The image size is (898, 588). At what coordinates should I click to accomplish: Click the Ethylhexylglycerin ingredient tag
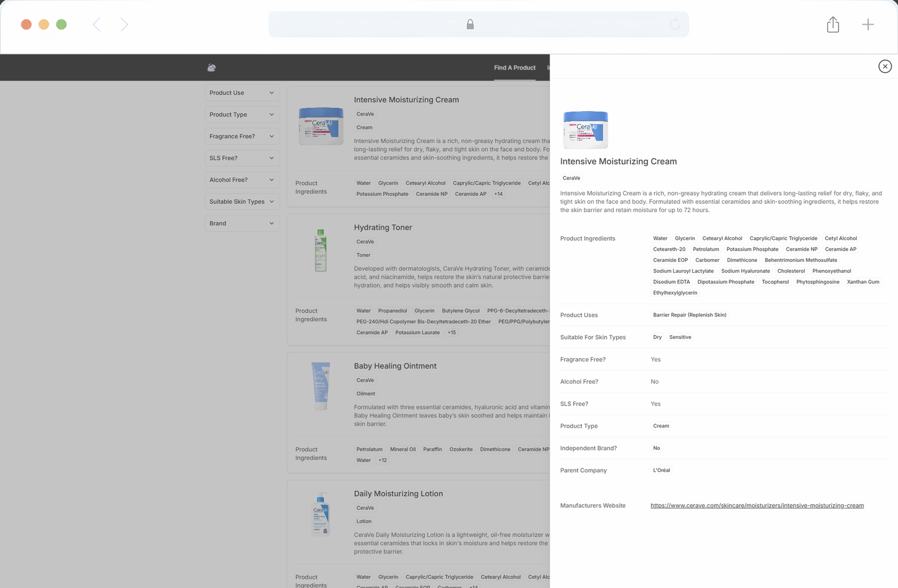[x=675, y=293]
